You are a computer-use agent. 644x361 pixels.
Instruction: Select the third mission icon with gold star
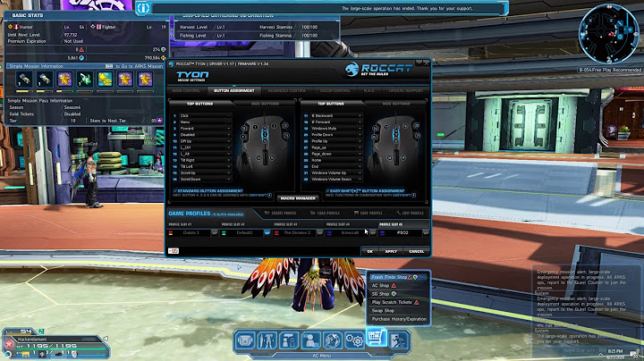(64, 79)
